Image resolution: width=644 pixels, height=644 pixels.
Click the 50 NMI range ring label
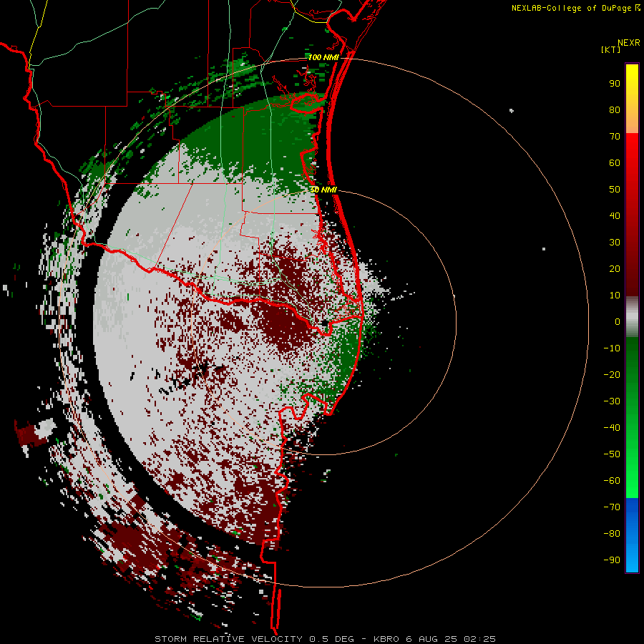coord(323,190)
